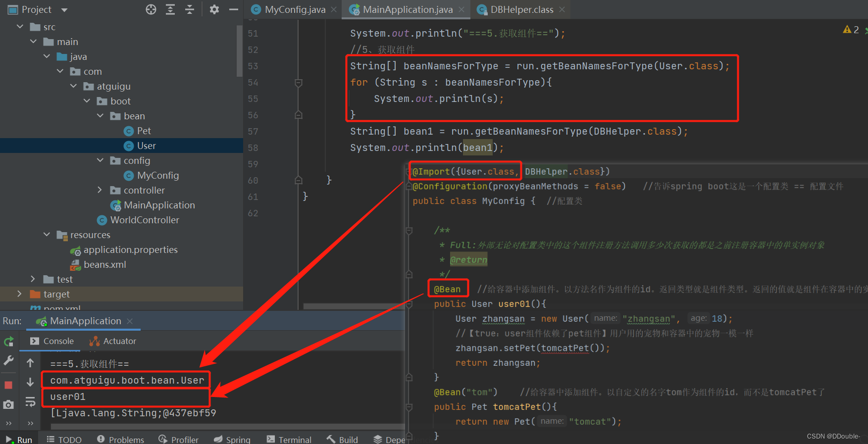
Task: Click line number 57 in gutter
Action: [x=253, y=131]
